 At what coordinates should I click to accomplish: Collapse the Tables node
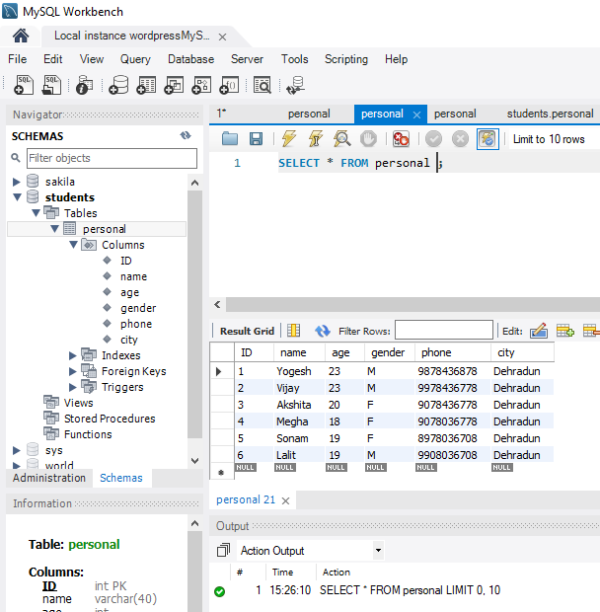point(36,213)
